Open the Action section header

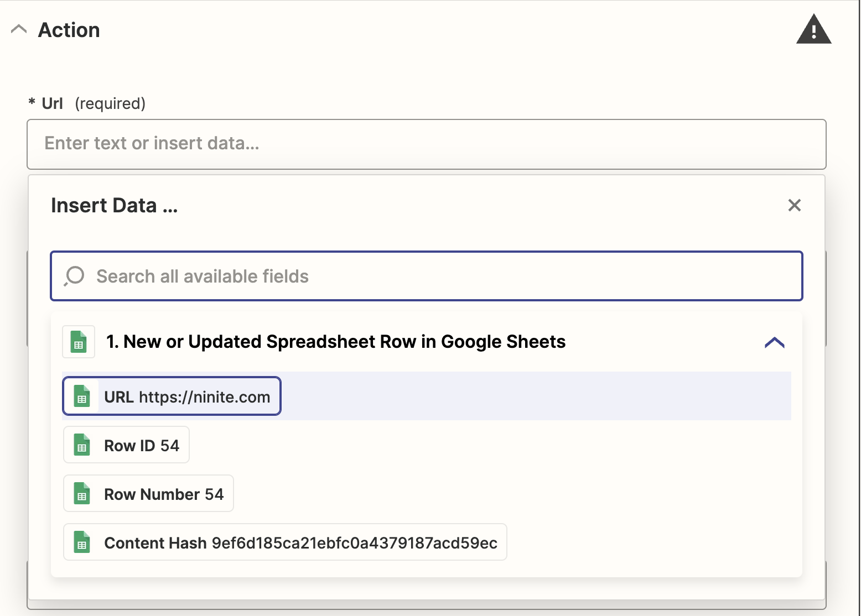pyautogui.click(x=69, y=30)
